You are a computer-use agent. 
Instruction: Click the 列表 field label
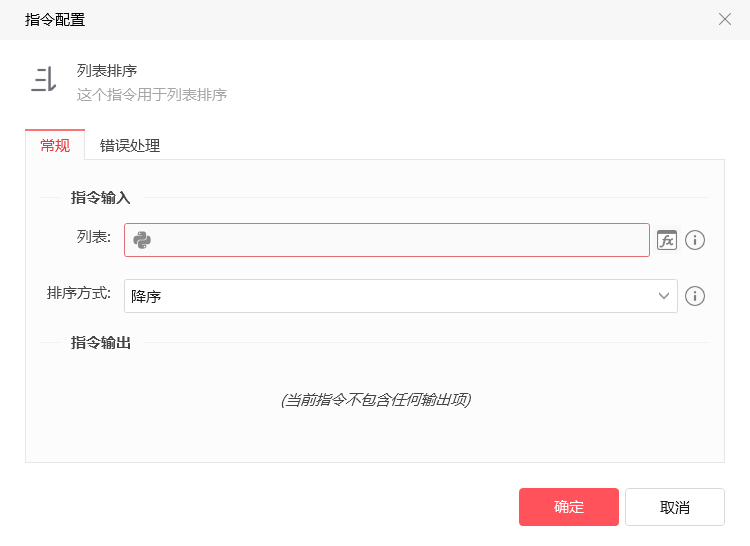click(94, 237)
